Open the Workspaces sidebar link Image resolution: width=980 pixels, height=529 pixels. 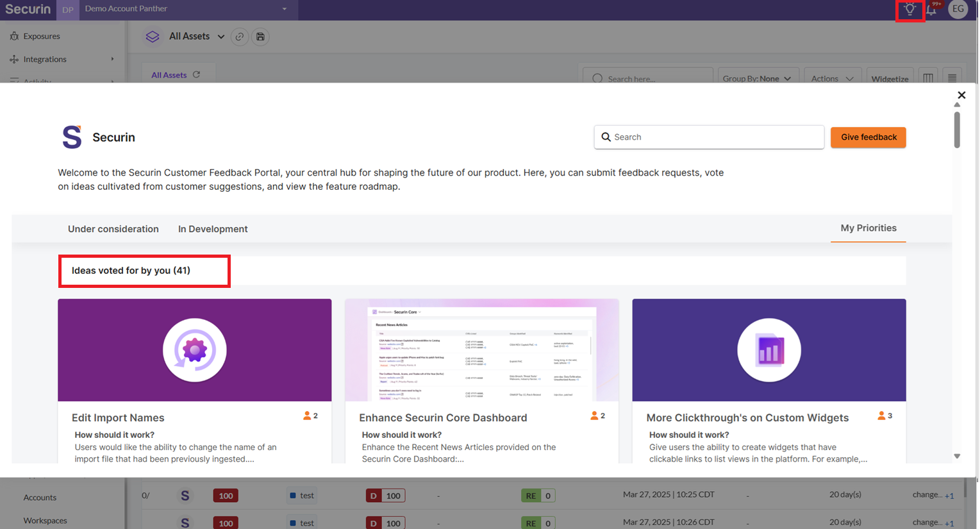[45, 521]
